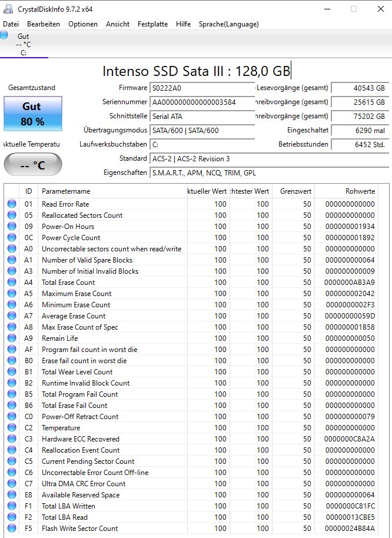Click status icon of Current Pending Sector Count

click(12, 461)
